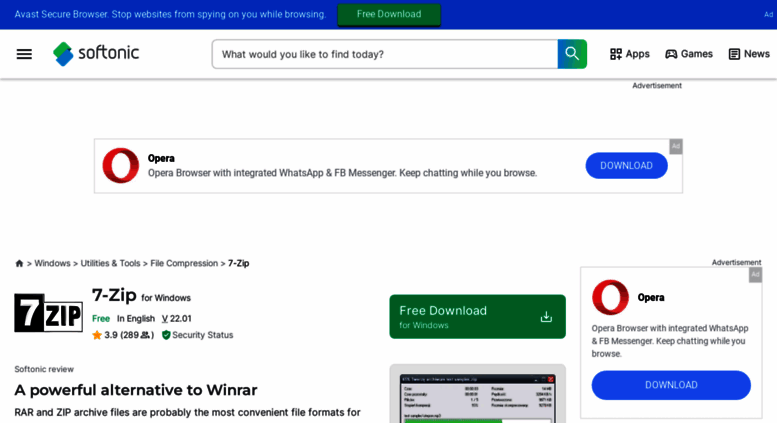Click Opera logo in sidebar ad
This screenshot has width=777, height=423.
[x=610, y=297]
